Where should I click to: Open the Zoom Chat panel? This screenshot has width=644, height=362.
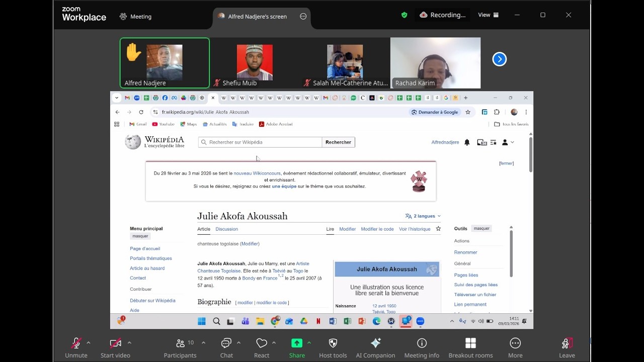(x=226, y=348)
